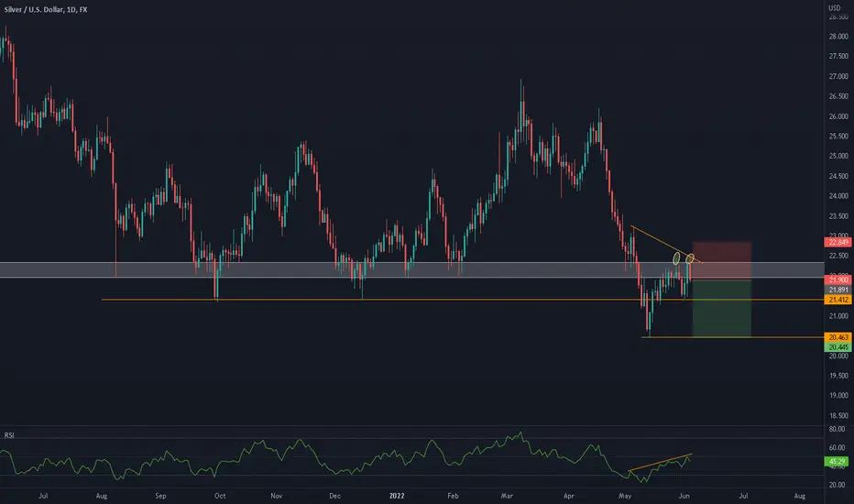
Task: Click the 60.00 RSI axis tick
Action: click(838, 448)
